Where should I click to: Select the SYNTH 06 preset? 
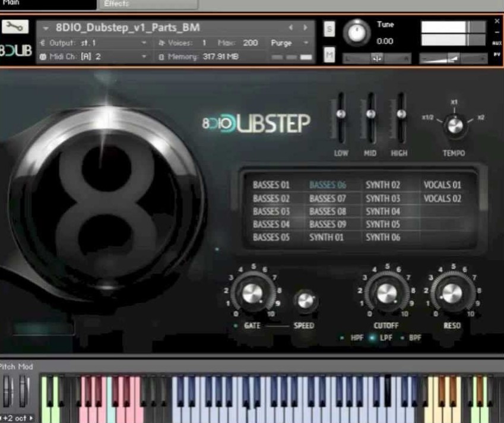383,238
